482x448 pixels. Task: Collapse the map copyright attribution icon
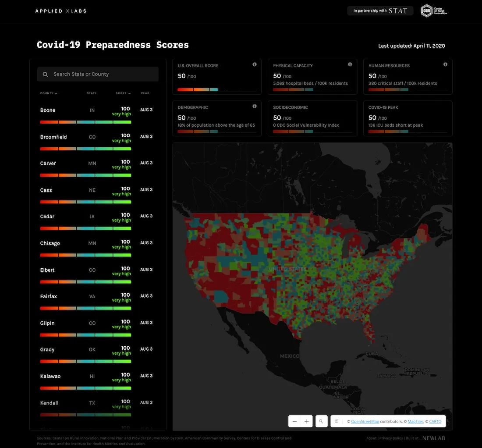coord(336,421)
